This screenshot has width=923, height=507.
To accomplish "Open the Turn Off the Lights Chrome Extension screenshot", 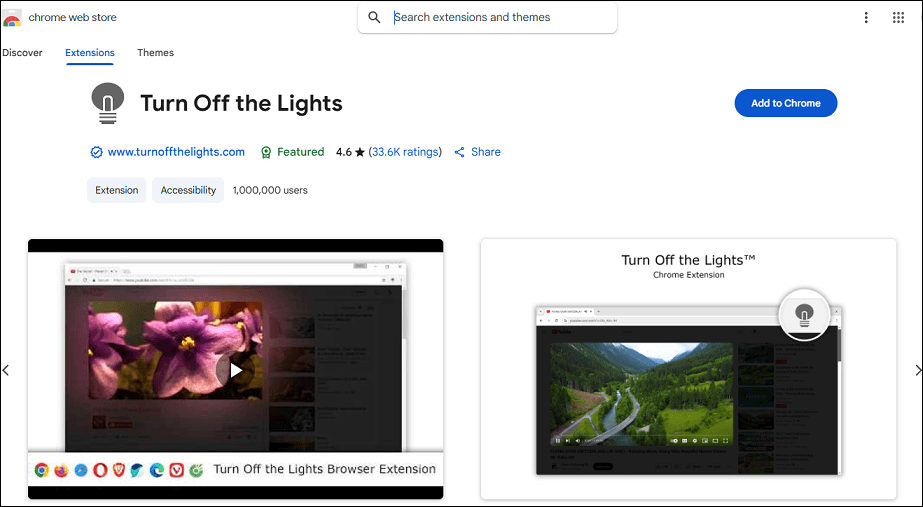I will coord(689,369).
